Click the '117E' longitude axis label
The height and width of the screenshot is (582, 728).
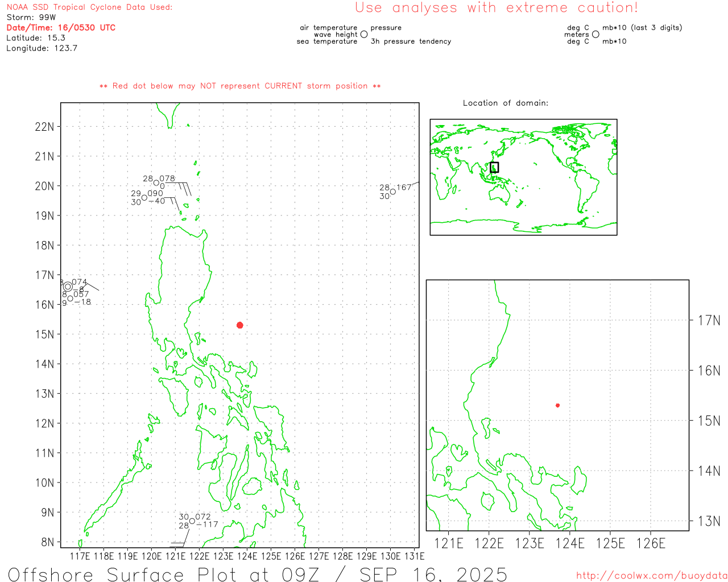80,556
